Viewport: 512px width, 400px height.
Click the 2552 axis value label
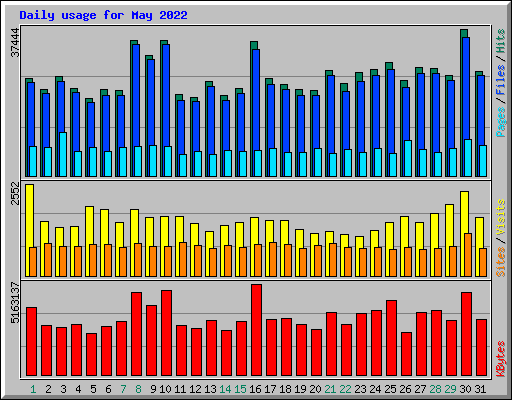click(x=15, y=193)
